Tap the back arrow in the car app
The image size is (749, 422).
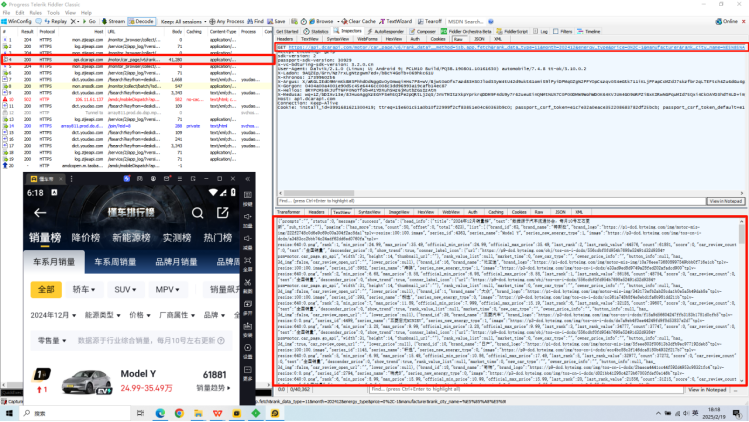[x=40, y=213]
